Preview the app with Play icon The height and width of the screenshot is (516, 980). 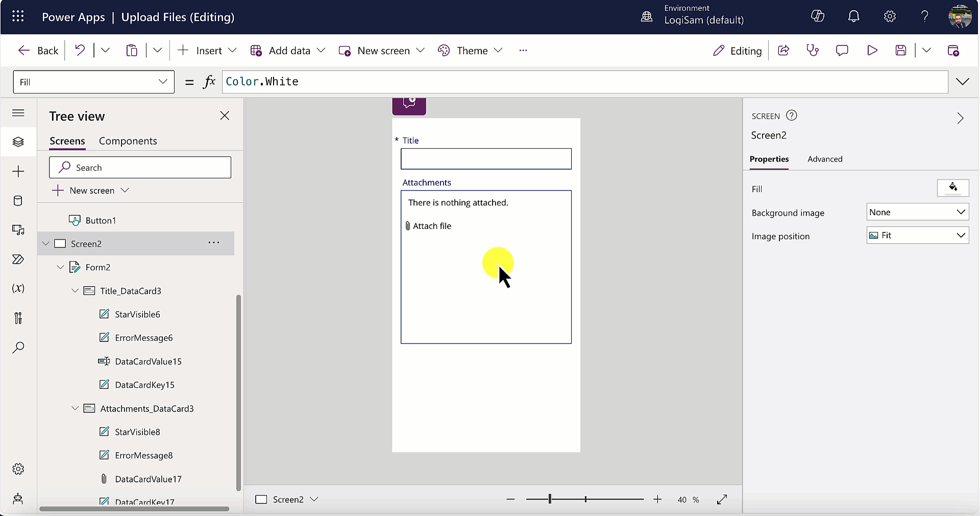pyautogui.click(x=872, y=50)
